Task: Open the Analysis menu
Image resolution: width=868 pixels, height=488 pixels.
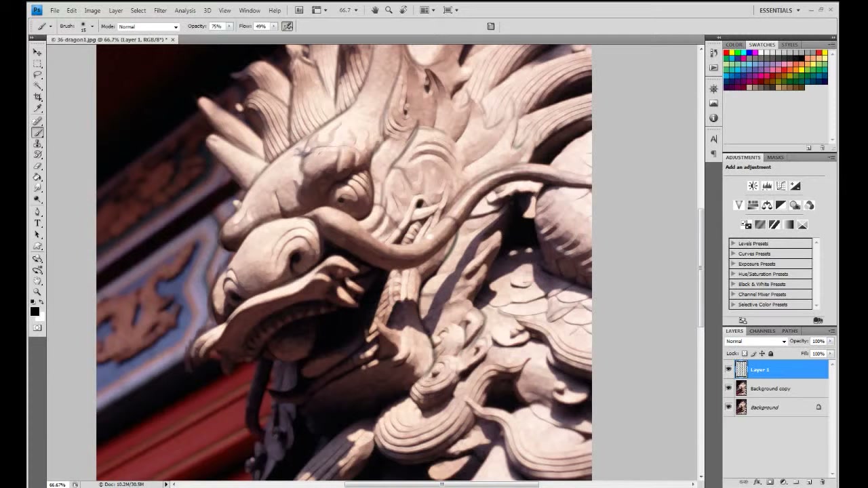Action: (185, 11)
